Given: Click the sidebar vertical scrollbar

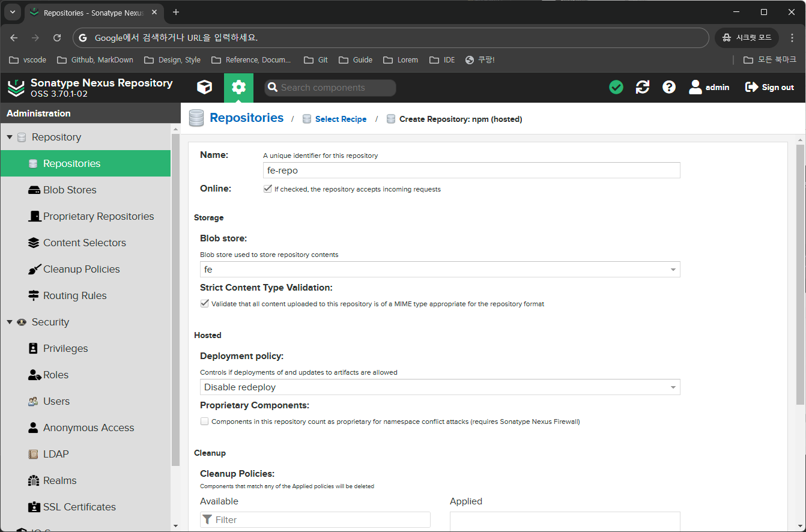Looking at the screenshot, I should coord(175,300).
